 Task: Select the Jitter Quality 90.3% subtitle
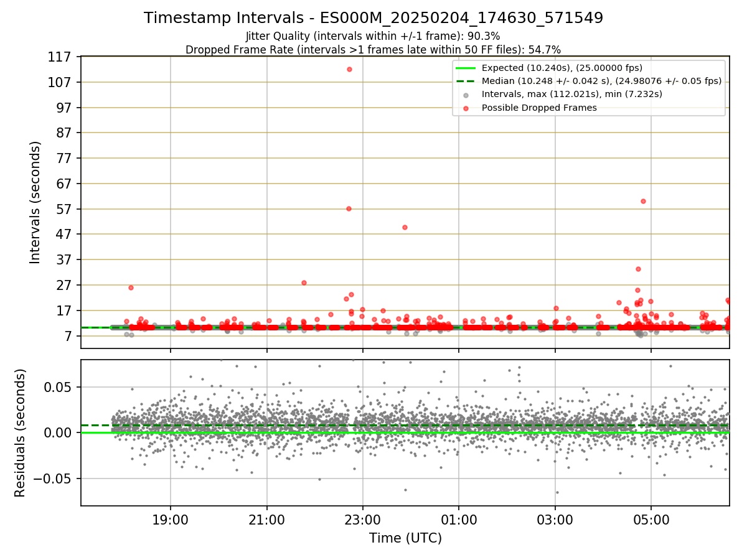373,37
